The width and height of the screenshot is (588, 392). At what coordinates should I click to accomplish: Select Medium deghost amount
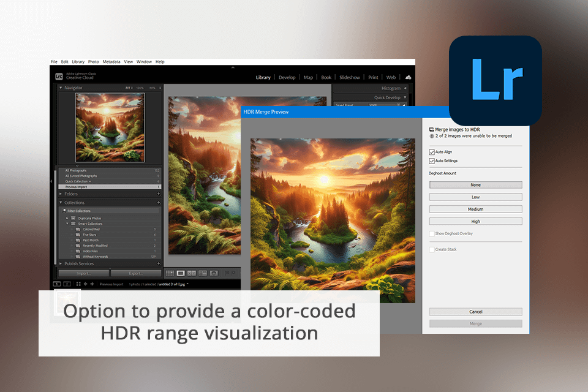(475, 209)
